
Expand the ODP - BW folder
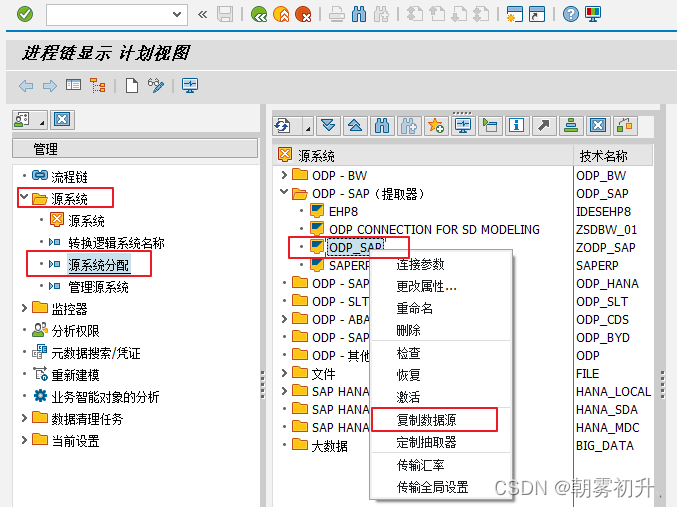[x=284, y=175]
